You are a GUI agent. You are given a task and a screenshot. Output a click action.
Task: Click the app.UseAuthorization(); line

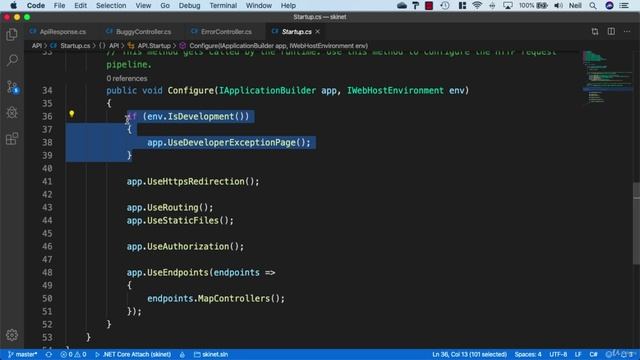(185, 247)
